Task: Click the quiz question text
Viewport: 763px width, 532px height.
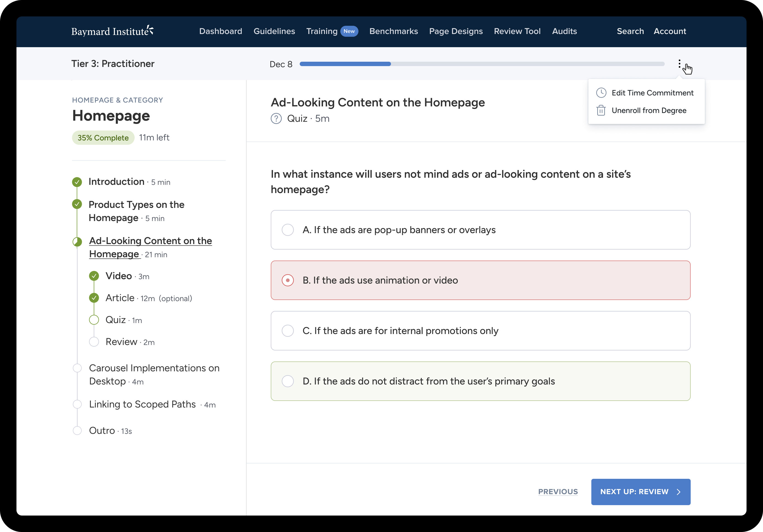Action: click(450, 182)
